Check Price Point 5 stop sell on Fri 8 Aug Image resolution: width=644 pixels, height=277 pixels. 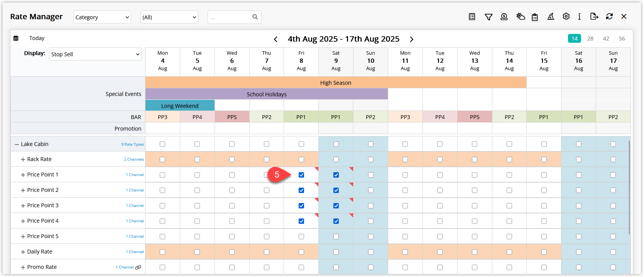(301, 237)
